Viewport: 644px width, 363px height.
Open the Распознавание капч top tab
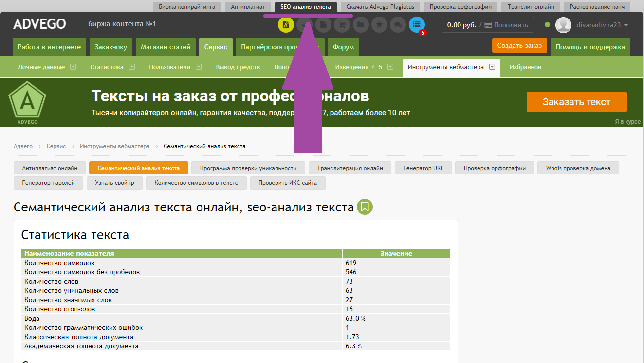597,7
